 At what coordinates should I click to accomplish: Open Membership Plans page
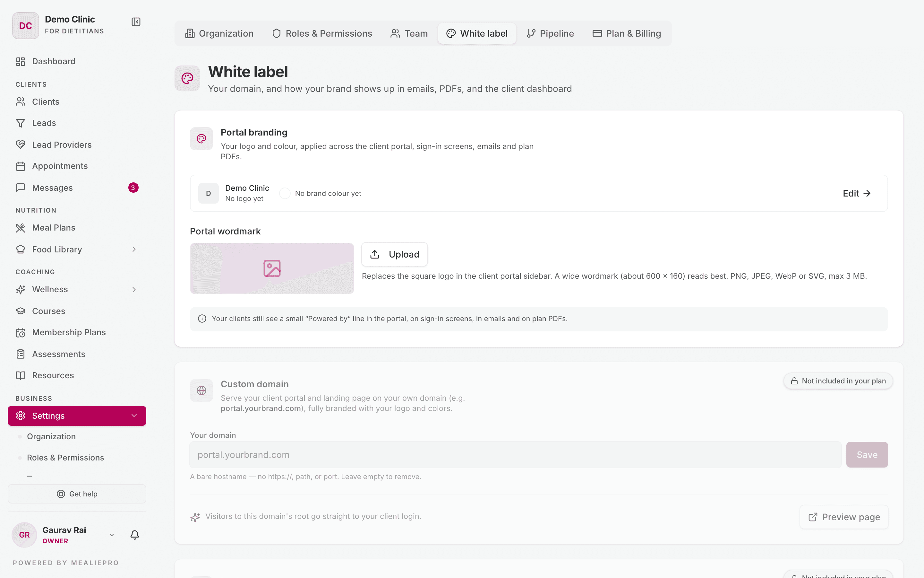[77, 332]
